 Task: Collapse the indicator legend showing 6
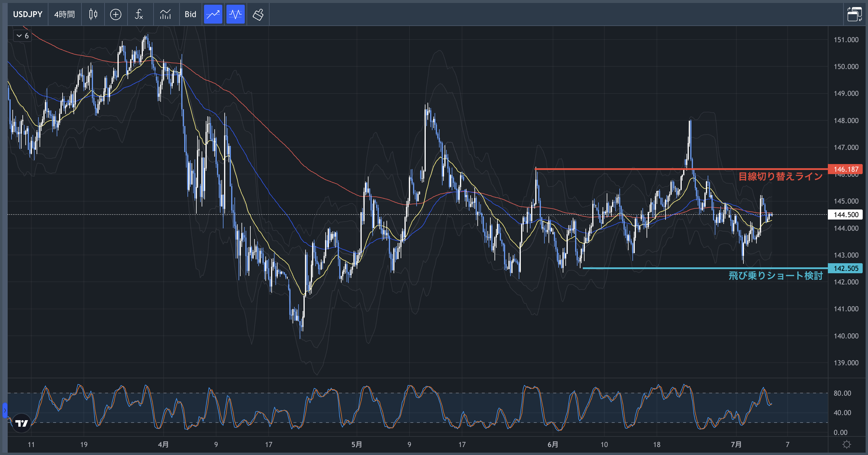click(x=22, y=36)
